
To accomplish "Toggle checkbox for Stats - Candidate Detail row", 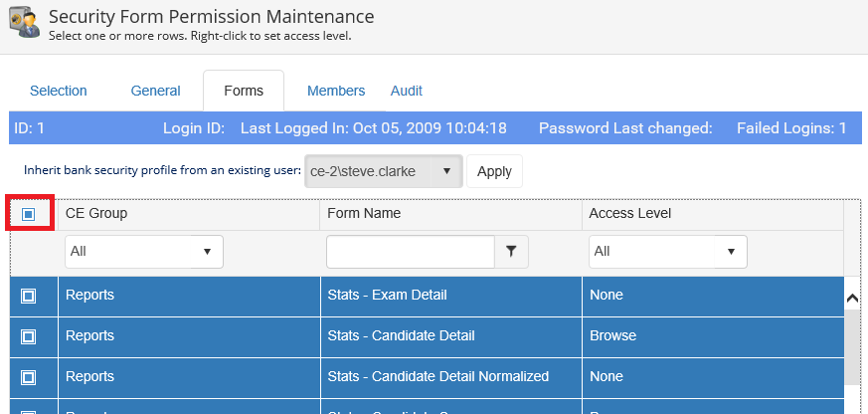I will (x=29, y=336).
